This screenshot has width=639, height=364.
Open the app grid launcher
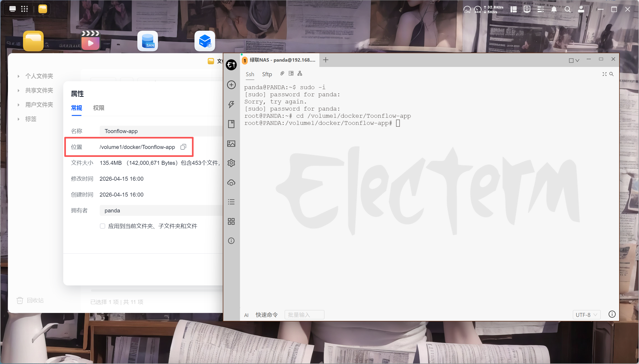(x=24, y=9)
